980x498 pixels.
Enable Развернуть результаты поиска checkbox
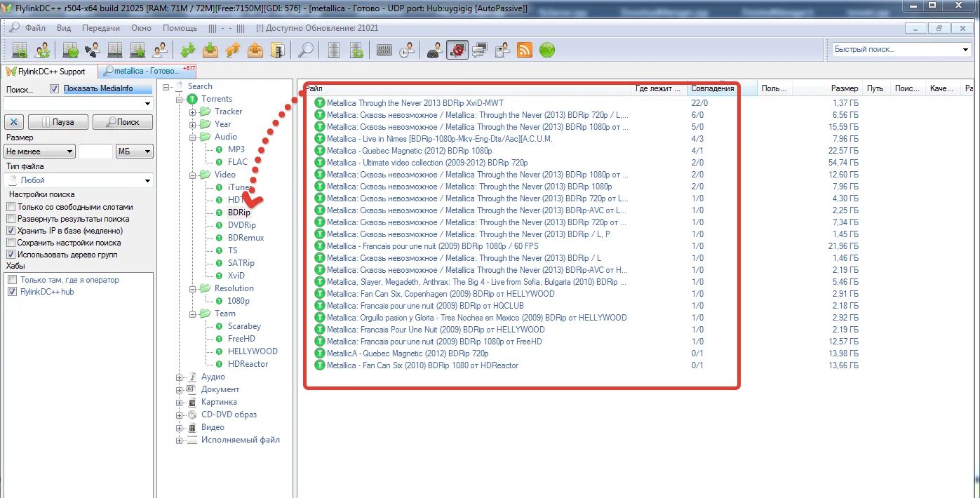11,219
